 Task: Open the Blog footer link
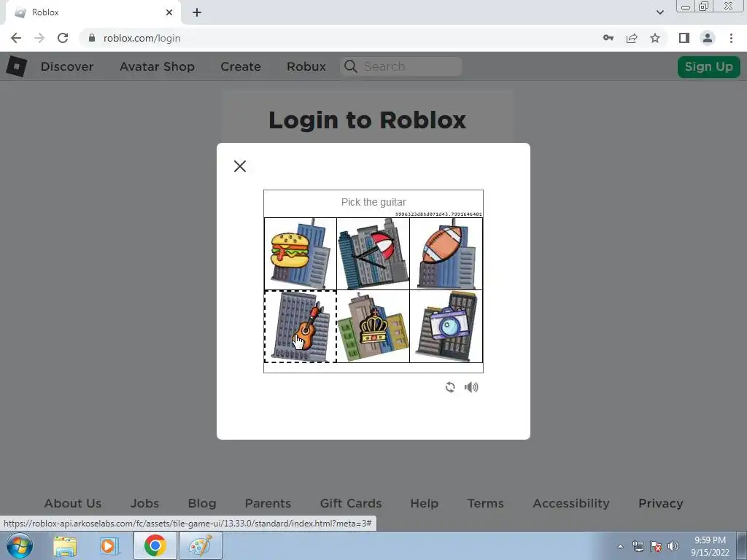pyautogui.click(x=202, y=503)
